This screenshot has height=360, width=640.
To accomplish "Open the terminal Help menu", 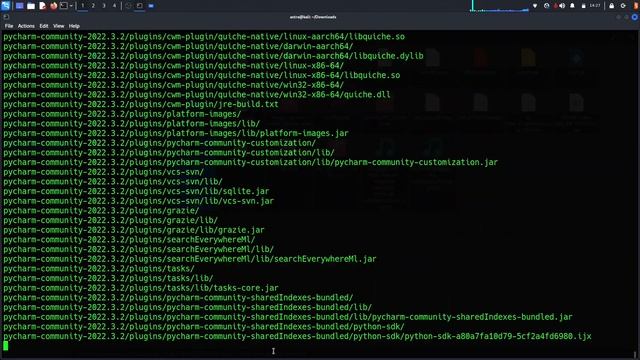I will [74, 26].
